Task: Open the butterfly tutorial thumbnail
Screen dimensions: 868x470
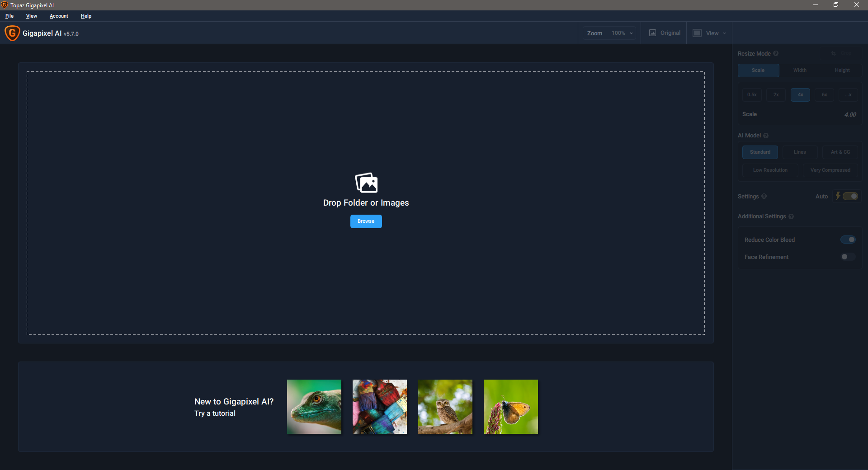Action: 511,407
